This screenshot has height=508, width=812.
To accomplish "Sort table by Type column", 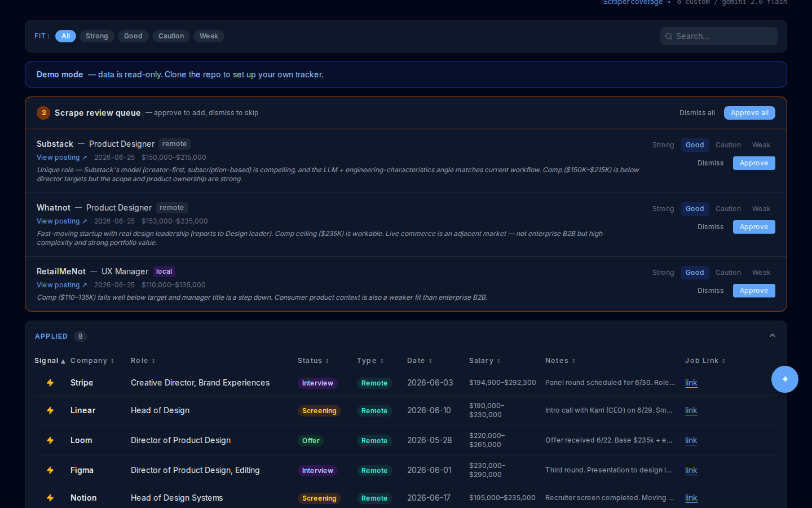I will (370, 361).
